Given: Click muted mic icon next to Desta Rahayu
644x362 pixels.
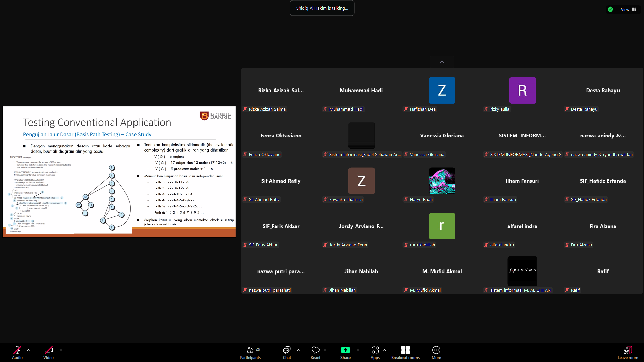Looking at the screenshot, I should click(x=567, y=109).
